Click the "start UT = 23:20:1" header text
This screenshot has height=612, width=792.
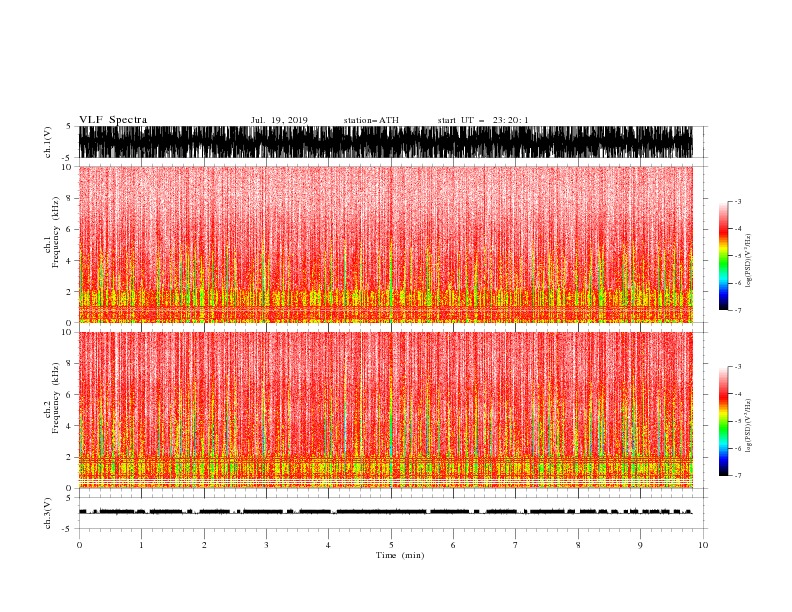(x=483, y=120)
